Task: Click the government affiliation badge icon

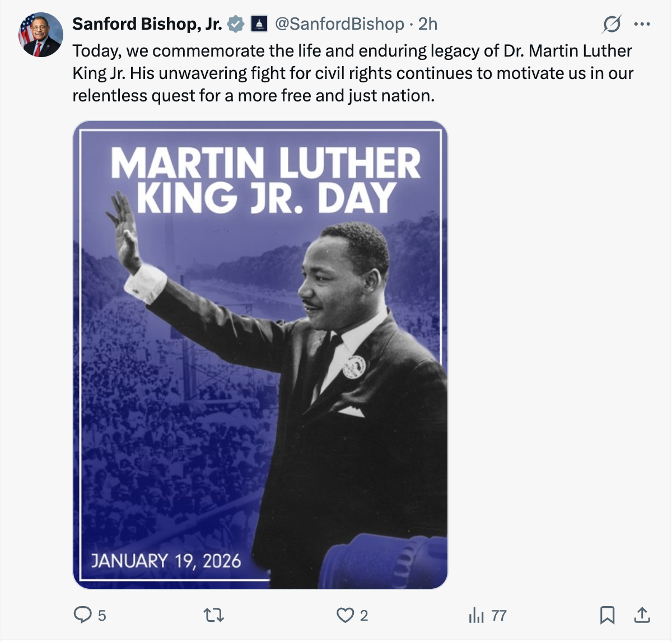Action: [x=259, y=24]
